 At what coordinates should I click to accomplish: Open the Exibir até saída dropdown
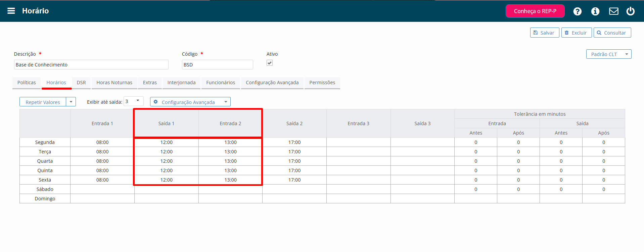click(134, 101)
